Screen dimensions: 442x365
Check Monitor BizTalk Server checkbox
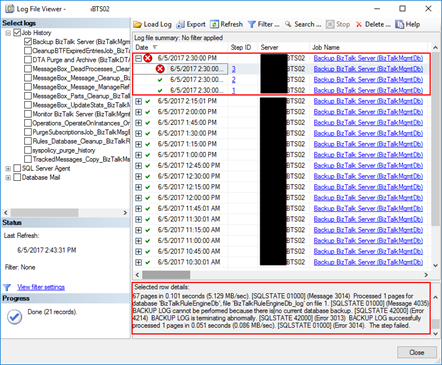(28, 114)
